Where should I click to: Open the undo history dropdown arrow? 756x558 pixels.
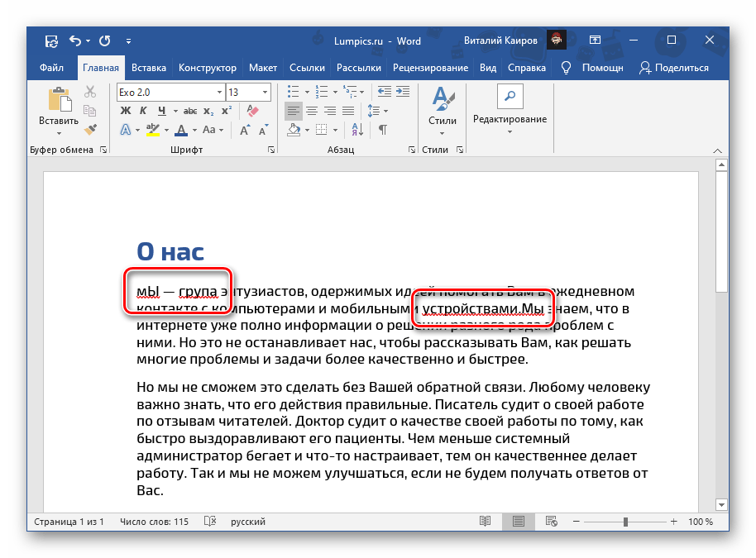click(89, 41)
